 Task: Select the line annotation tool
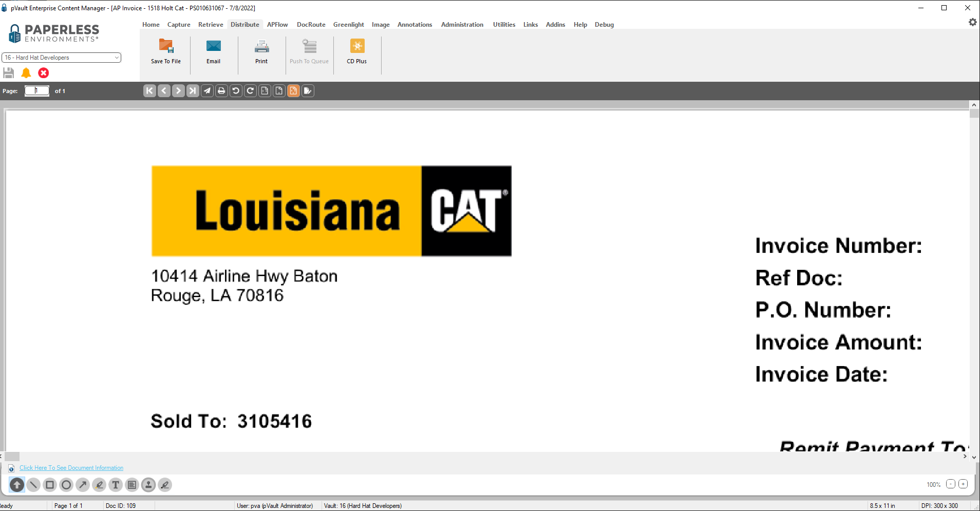point(33,485)
